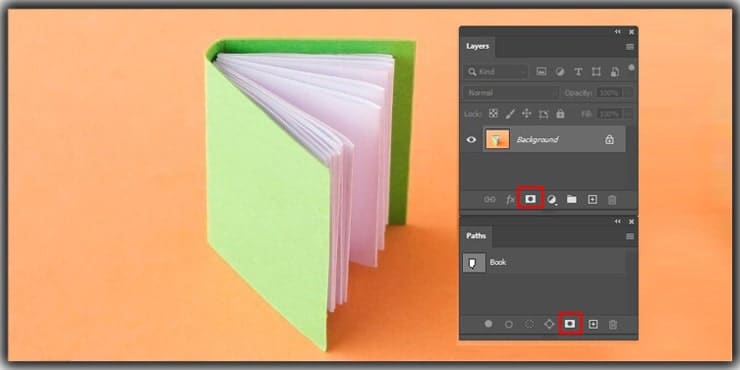Create a new path in Paths panel

coord(593,324)
